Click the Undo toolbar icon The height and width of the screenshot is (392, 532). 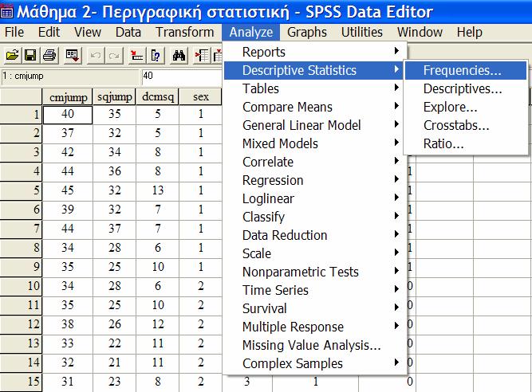tap(96, 55)
